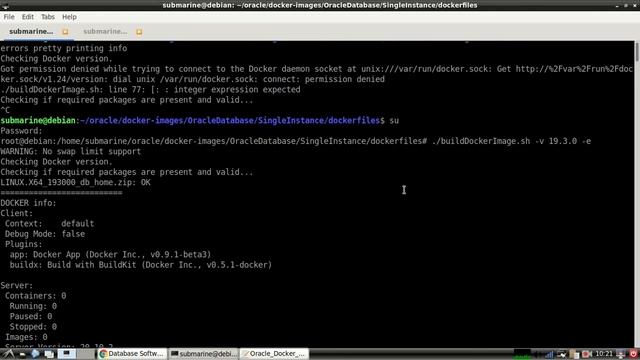The width and height of the screenshot is (640, 360).
Task: Open the clipboard manager tray icon
Action: tap(575, 354)
